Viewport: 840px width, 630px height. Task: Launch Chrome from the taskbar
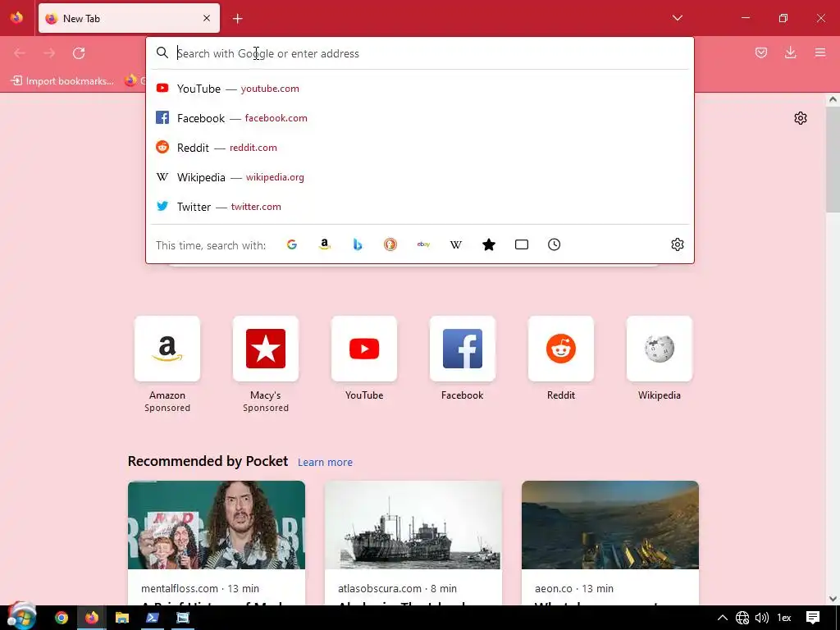pyautogui.click(x=62, y=618)
